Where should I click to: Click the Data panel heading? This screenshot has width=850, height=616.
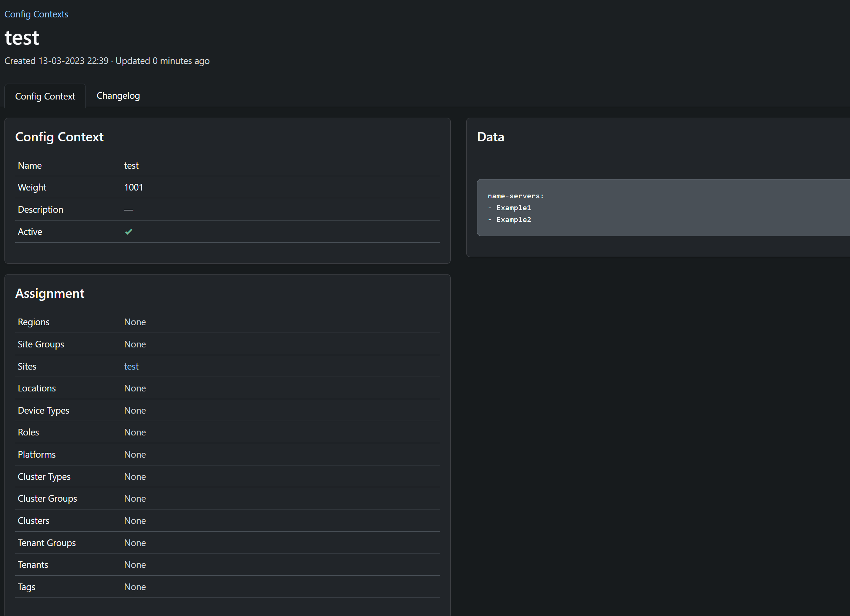pyautogui.click(x=491, y=137)
